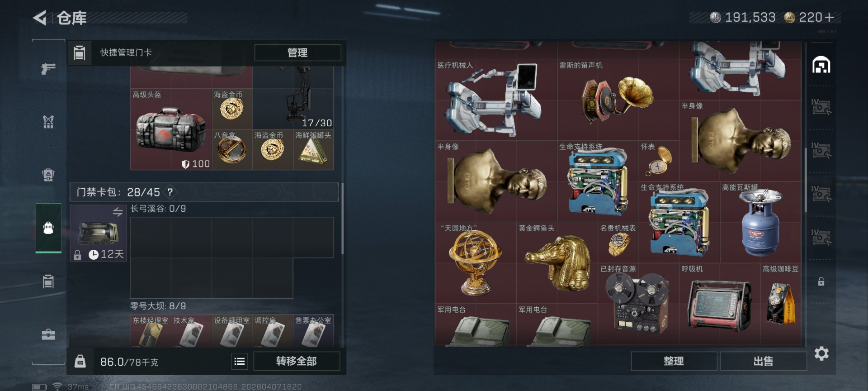Click the weight lock icon

pyautogui.click(x=80, y=361)
